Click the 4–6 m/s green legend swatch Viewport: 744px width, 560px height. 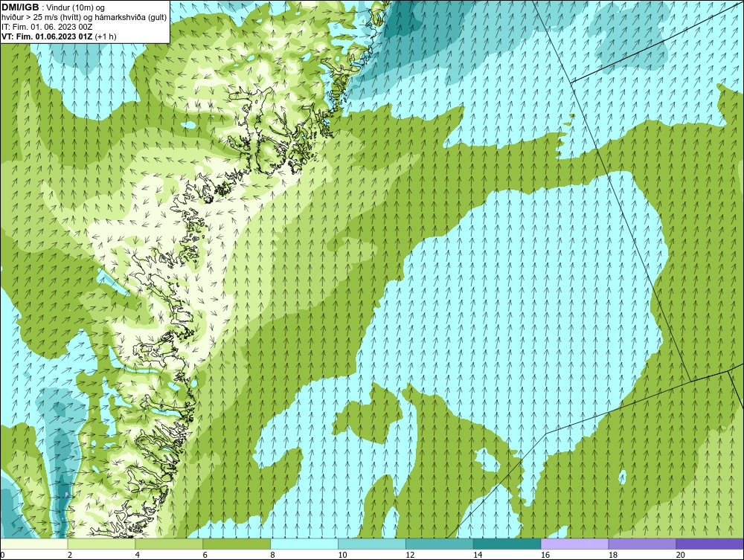(169, 544)
